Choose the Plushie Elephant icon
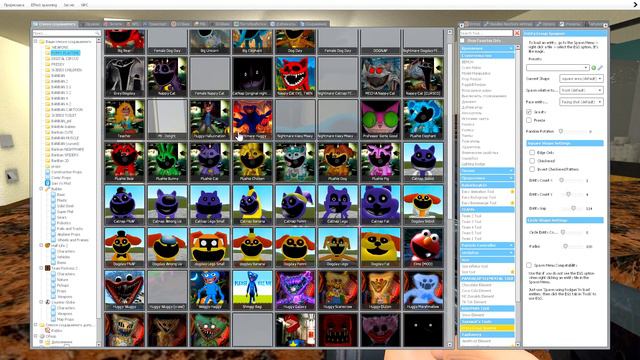This screenshot has width=640, height=360. point(423,119)
